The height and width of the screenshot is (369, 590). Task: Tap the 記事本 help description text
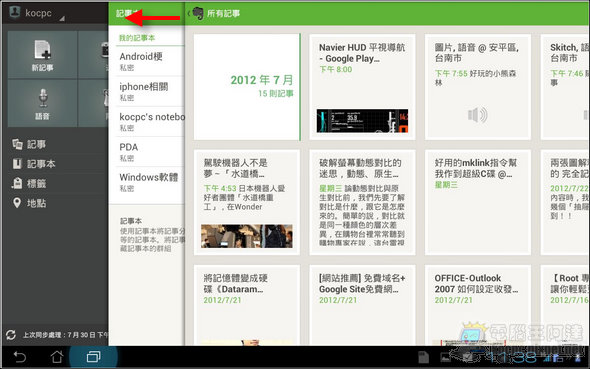coord(152,239)
